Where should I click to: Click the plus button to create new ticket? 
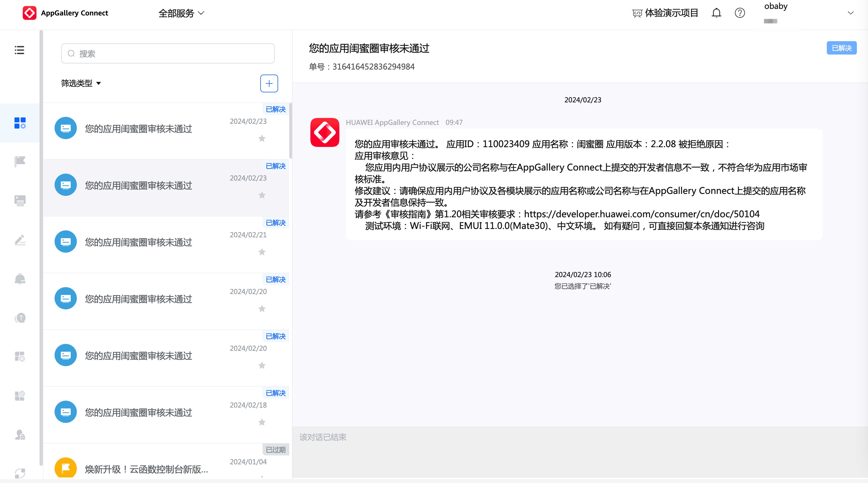pyautogui.click(x=269, y=83)
